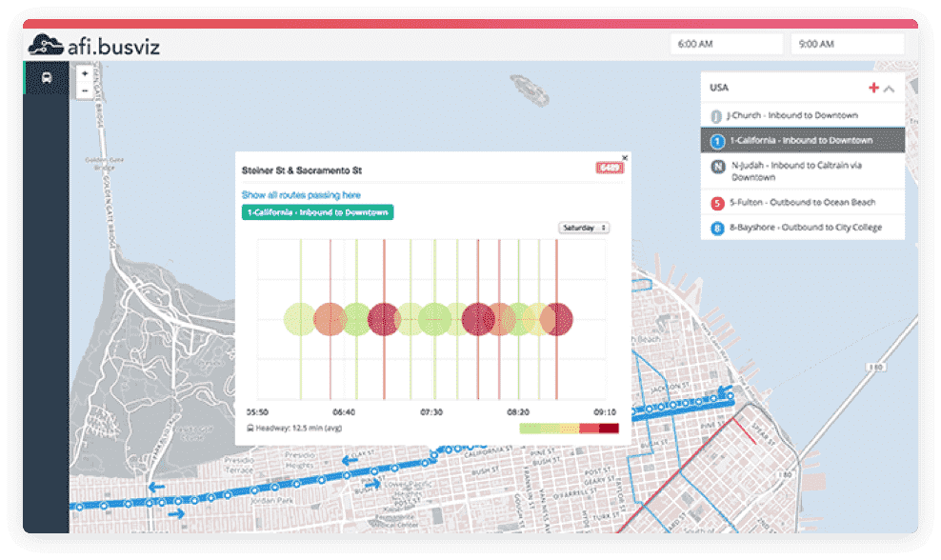
Task: Click the 6:00 AM time field
Action: [x=726, y=44]
